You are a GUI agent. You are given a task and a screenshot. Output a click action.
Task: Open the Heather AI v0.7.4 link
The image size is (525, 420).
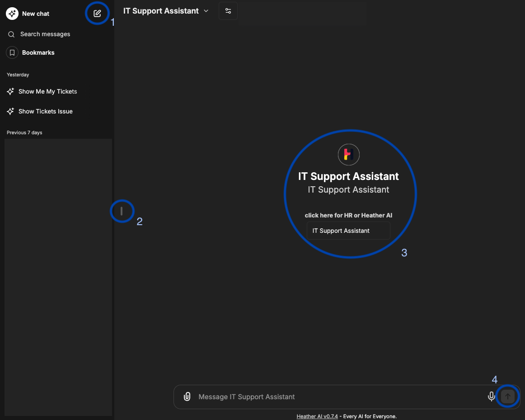click(317, 416)
